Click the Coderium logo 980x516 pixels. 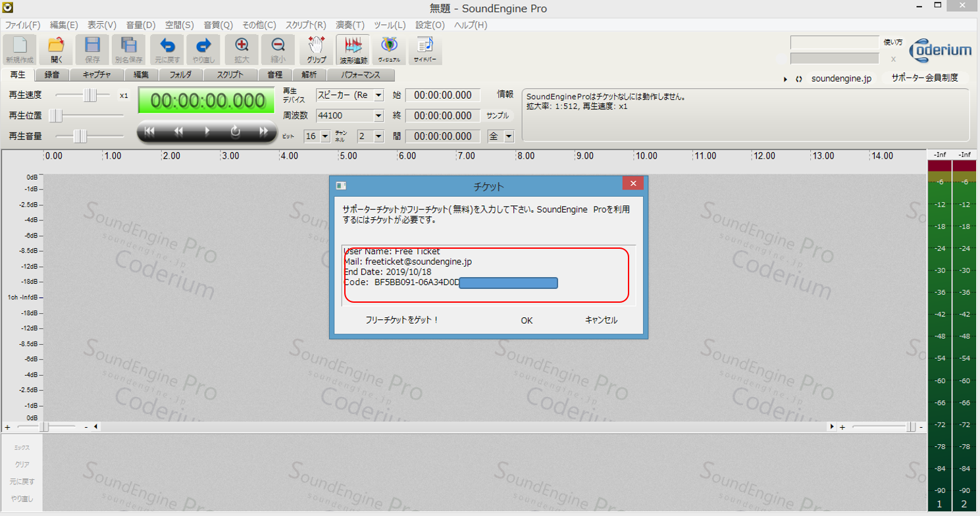(x=941, y=49)
